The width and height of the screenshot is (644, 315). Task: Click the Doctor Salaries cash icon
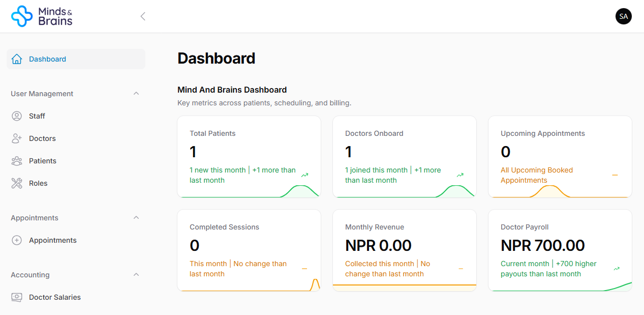(x=17, y=297)
